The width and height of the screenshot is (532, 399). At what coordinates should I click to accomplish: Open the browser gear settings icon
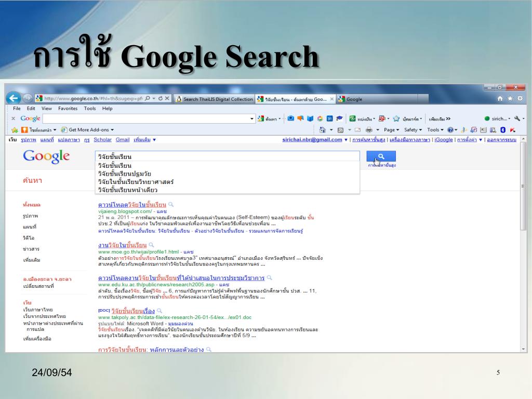tap(520, 98)
